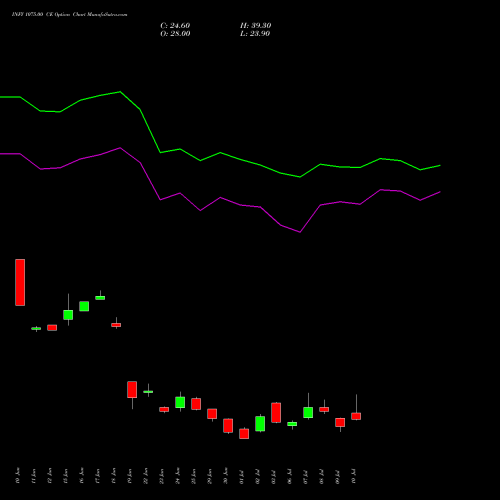This screenshot has width=500, height=500.
Task: Click the 10 Jul date axis label
Action: [x=354, y=476]
